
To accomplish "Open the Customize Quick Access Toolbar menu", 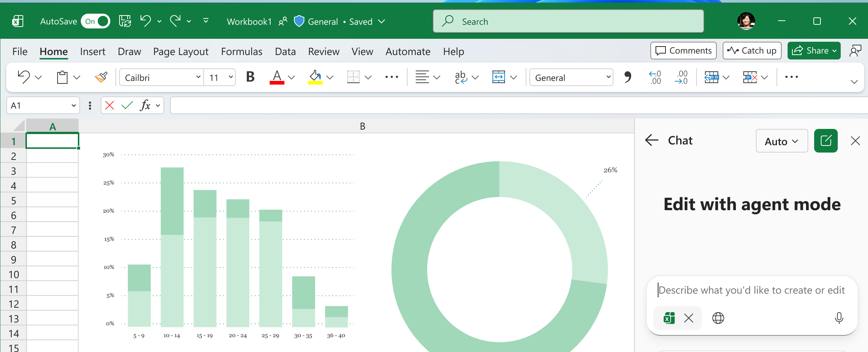I will (206, 21).
